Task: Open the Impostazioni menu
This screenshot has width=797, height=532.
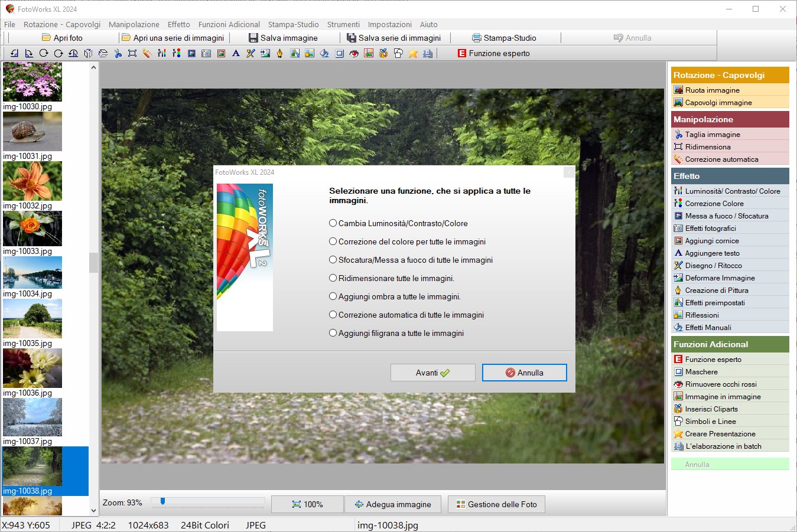Action: pos(389,24)
